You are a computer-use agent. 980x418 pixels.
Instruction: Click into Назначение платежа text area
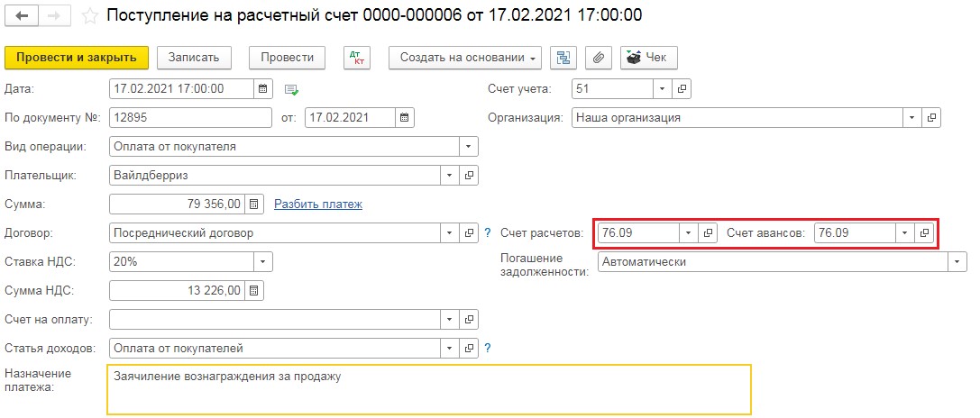[x=429, y=390]
